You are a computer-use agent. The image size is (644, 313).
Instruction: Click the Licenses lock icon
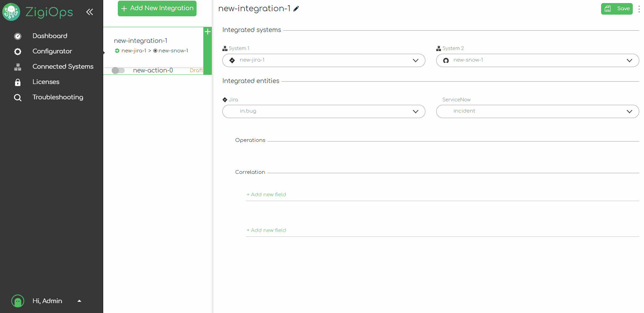[18, 82]
